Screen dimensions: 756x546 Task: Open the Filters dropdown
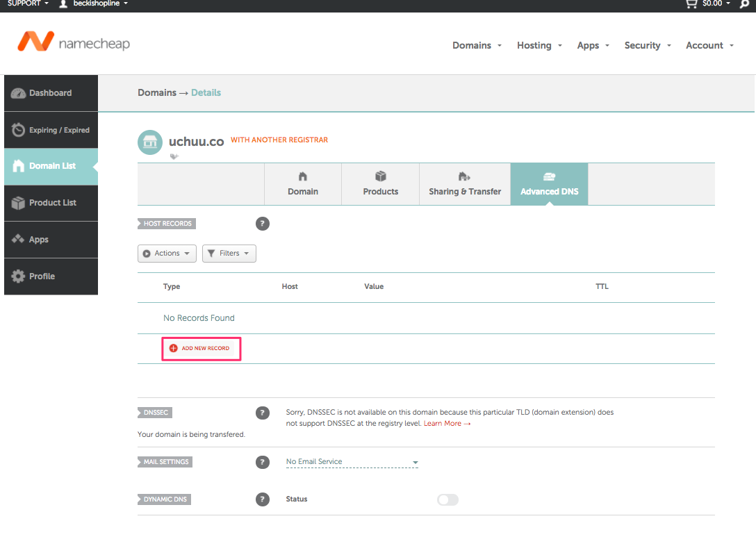[x=229, y=254]
